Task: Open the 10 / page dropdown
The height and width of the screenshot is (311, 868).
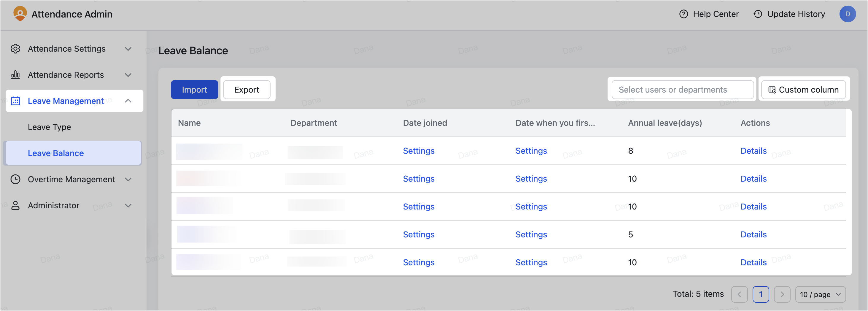Action: pyautogui.click(x=820, y=294)
